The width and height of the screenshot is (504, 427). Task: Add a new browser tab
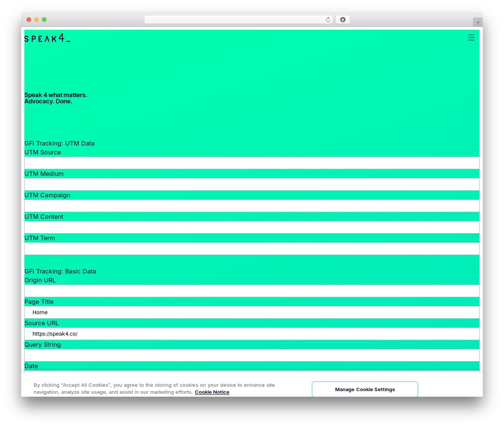pyautogui.click(x=478, y=22)
